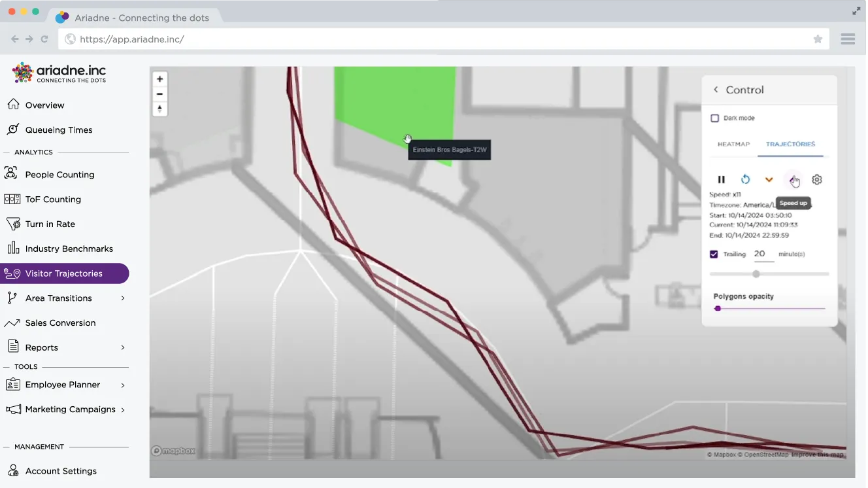Expand the Employee Planner submenu
Screen dimensions: 868x488
coord(123,385)
